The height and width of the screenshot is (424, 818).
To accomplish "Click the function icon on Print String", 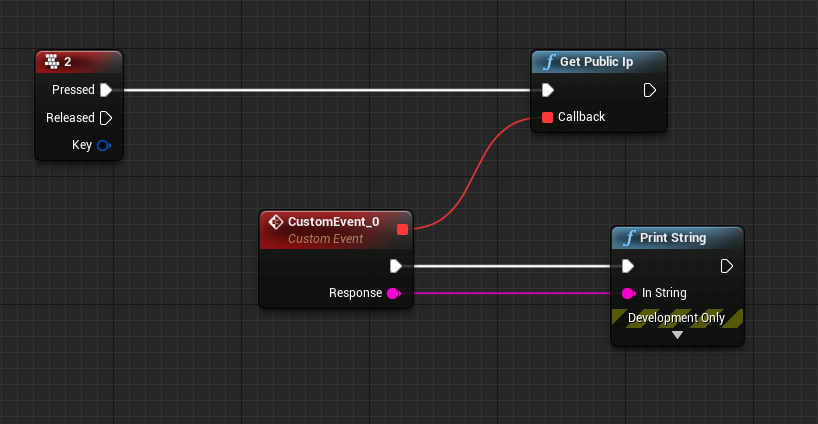I will [x=628, y=238].
